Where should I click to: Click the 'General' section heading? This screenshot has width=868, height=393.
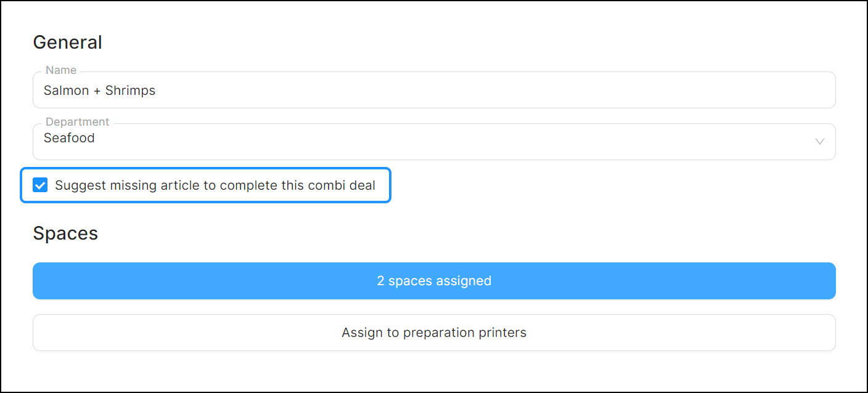pos(67,43)
